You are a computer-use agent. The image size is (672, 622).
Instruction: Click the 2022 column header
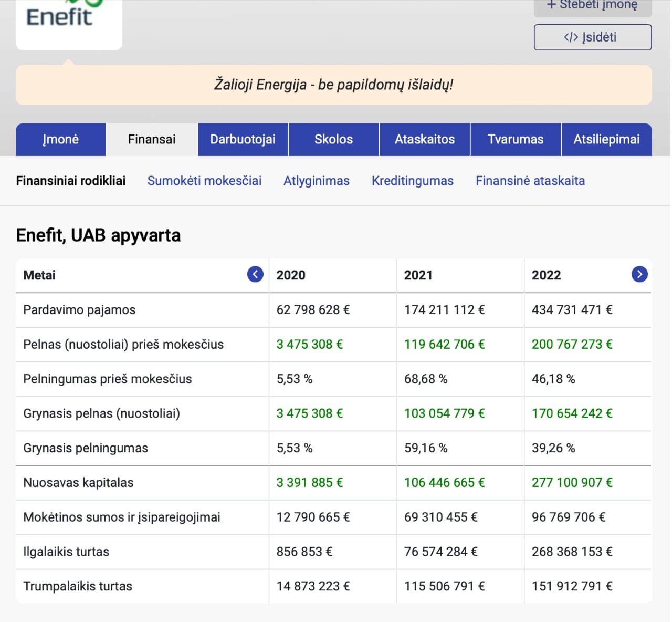tap(547, 275)
